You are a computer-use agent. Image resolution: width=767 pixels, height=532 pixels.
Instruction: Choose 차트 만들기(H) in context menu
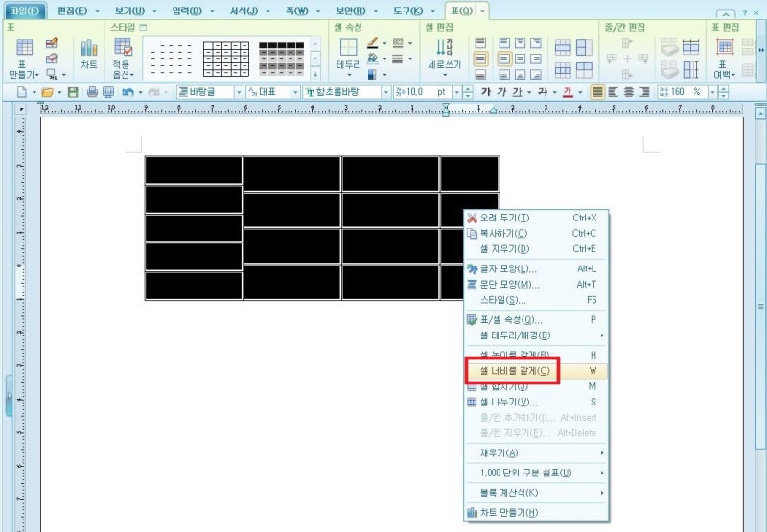[x=536, y=513]
